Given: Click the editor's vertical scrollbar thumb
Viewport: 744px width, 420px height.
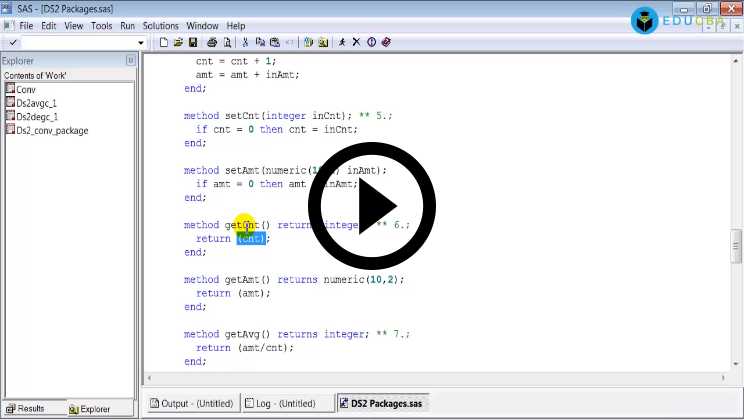Looking at the screenshot, I should [x=737, y=243].
